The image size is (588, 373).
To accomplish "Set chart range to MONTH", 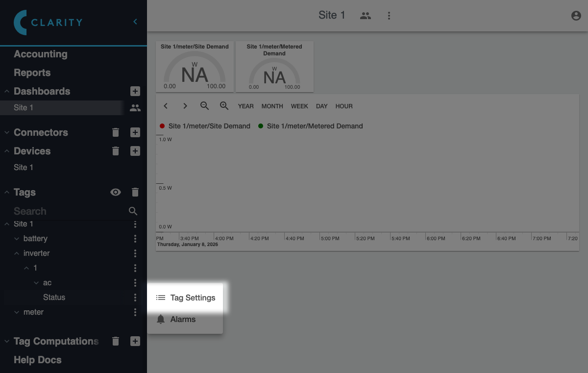I will point(272,106).
